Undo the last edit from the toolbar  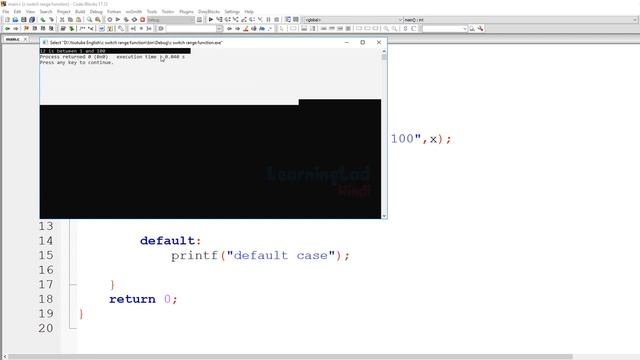pos(43,20)
